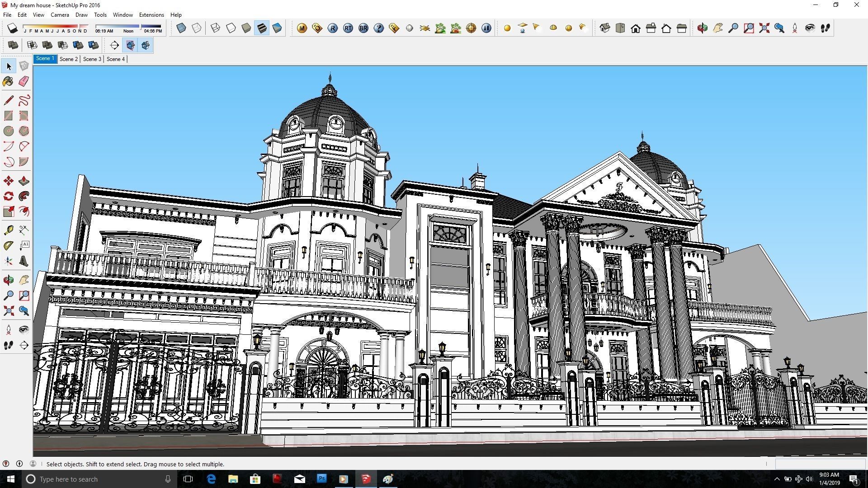Select the Move tool in left toolbar
Screen dimensions: 868x488
(9, 181)
